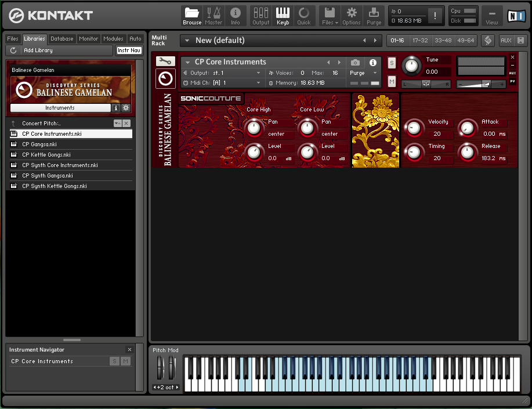Screen dimensions: 532x409
Task: Switch to the Monitor tab
Action: coord(88,39)
